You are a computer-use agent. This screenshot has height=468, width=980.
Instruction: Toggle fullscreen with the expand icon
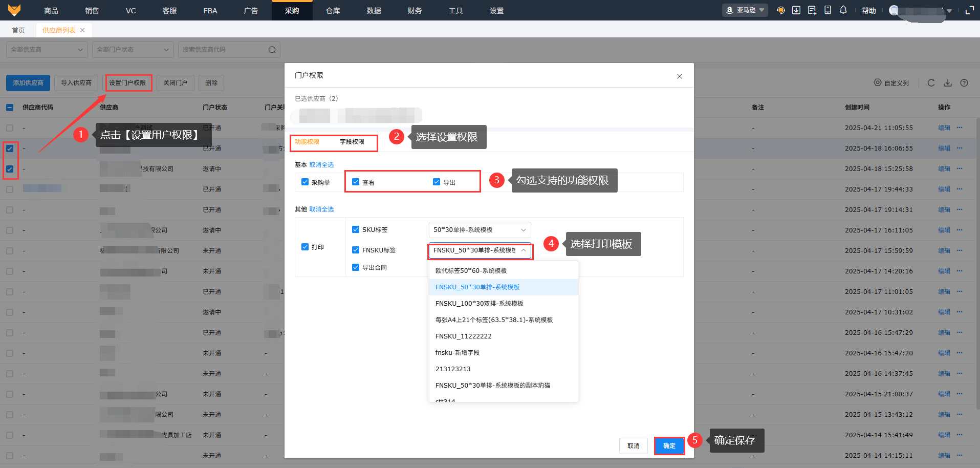[x=969, y=10]
